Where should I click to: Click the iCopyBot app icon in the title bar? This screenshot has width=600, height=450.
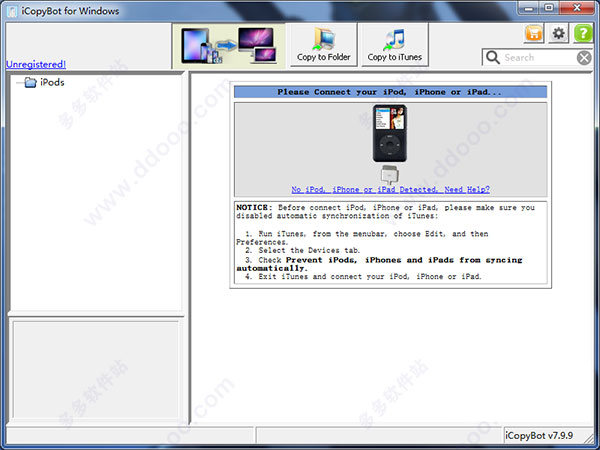pyautogui.click(x=12, y=11)
